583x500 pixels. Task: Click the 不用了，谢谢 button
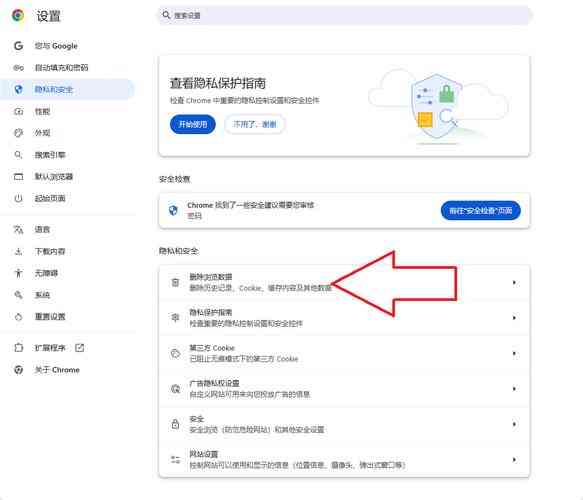(255, 124)
